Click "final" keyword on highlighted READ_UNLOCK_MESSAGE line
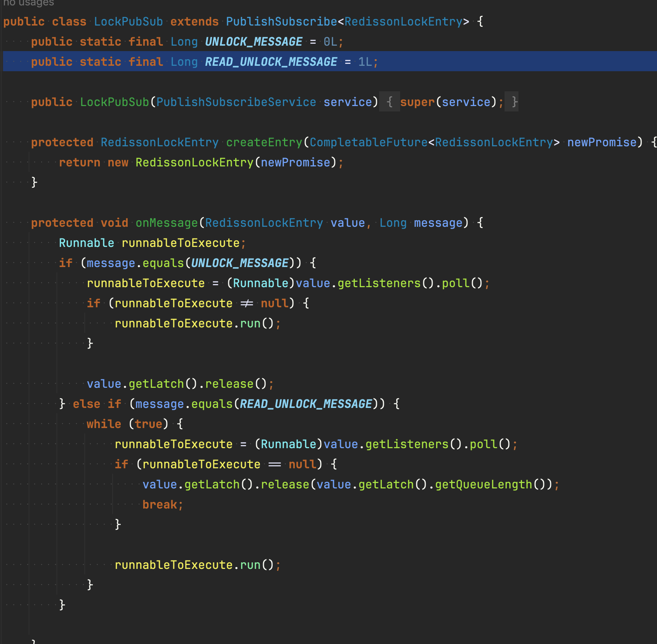The image size is (657, 644). (x=146, y=62)
